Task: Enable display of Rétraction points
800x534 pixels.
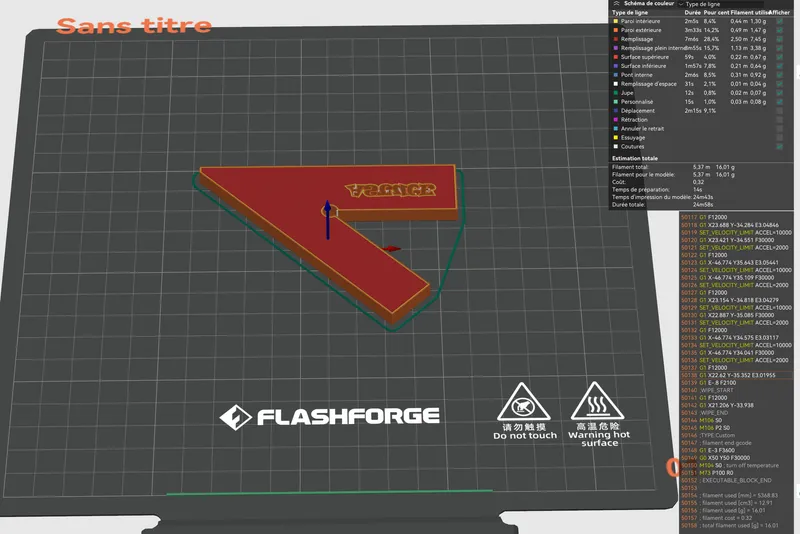Action: [x=780, y=119]
